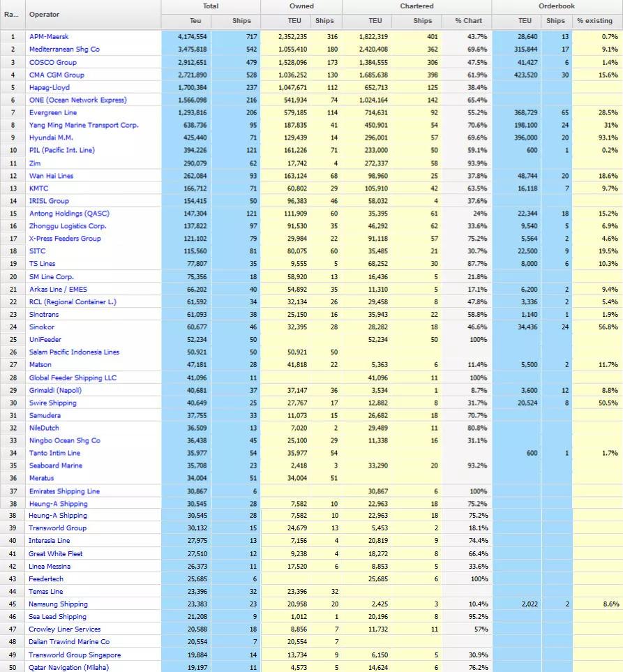Sort by the Total Teu column header
The image size is (623, 672).
coord(186,21)
